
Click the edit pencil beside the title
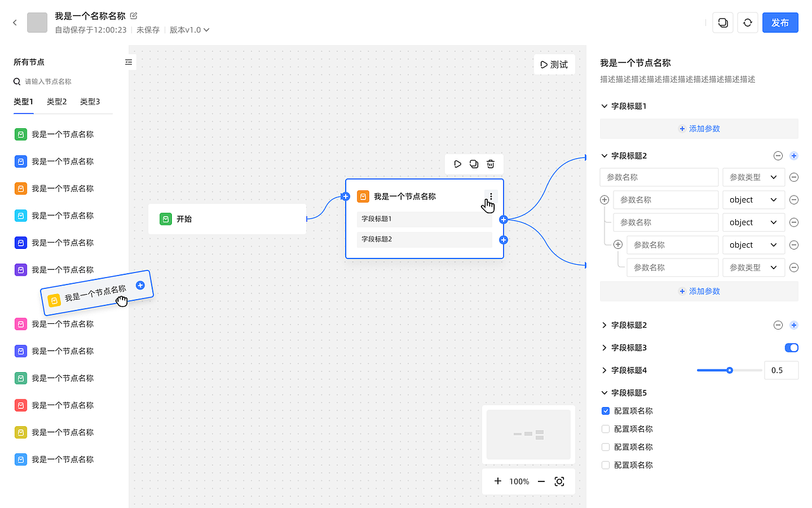133,16
